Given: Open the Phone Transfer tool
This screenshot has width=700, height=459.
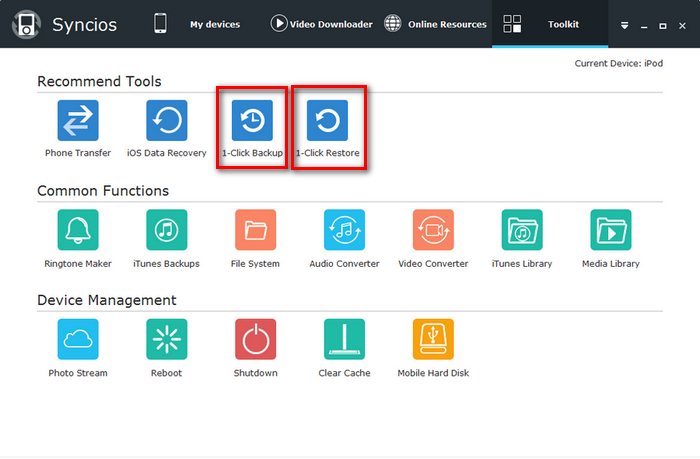Looking at the screenshot, I should click(x=78, y=121).
